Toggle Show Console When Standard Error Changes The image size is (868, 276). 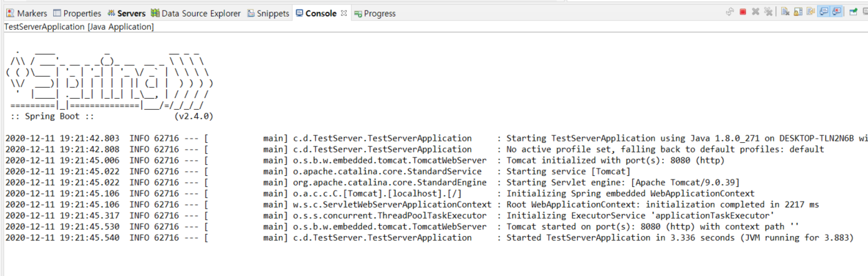pos(836,12)
